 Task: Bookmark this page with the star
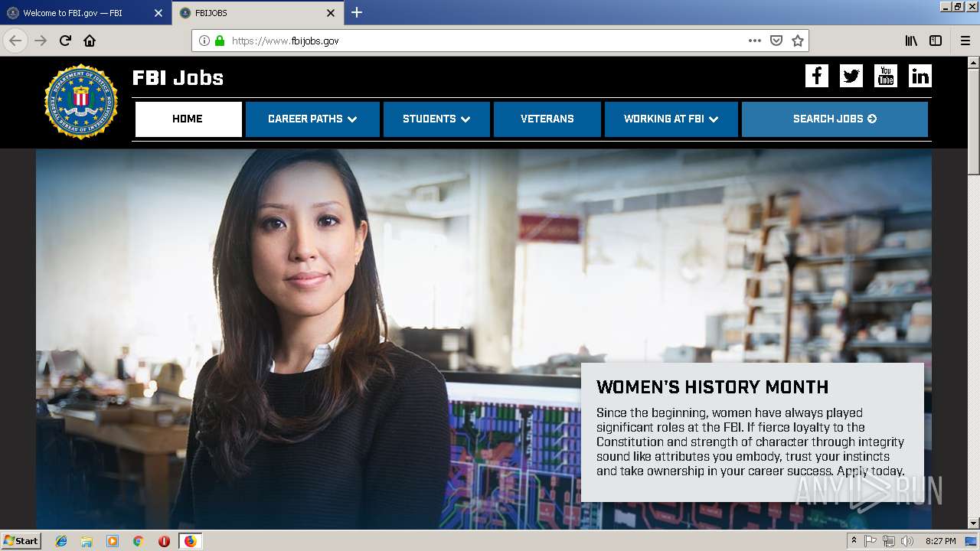click(798, 41)
